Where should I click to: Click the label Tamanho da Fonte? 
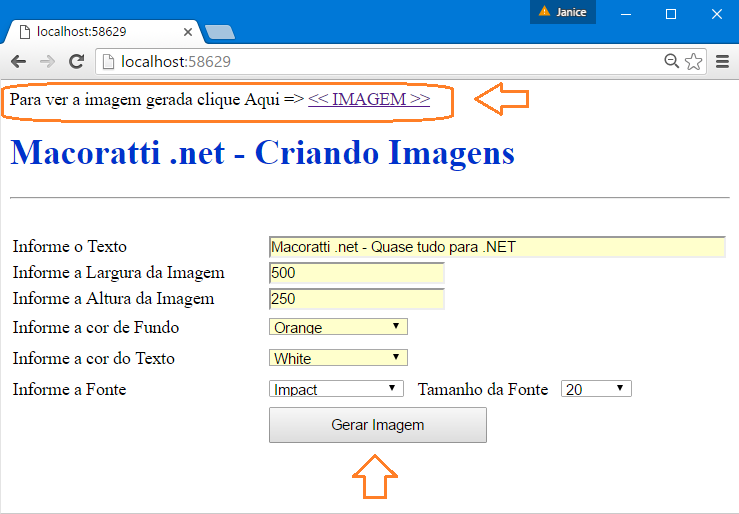[483, 390]
